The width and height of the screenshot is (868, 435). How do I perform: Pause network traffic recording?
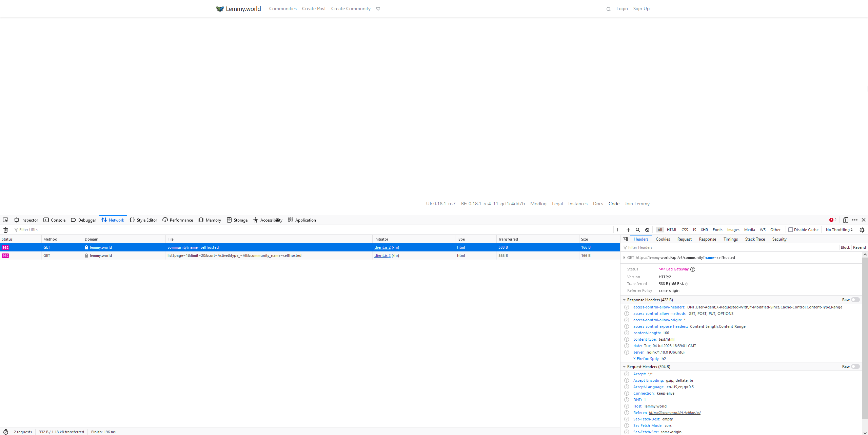coord(618,230)
